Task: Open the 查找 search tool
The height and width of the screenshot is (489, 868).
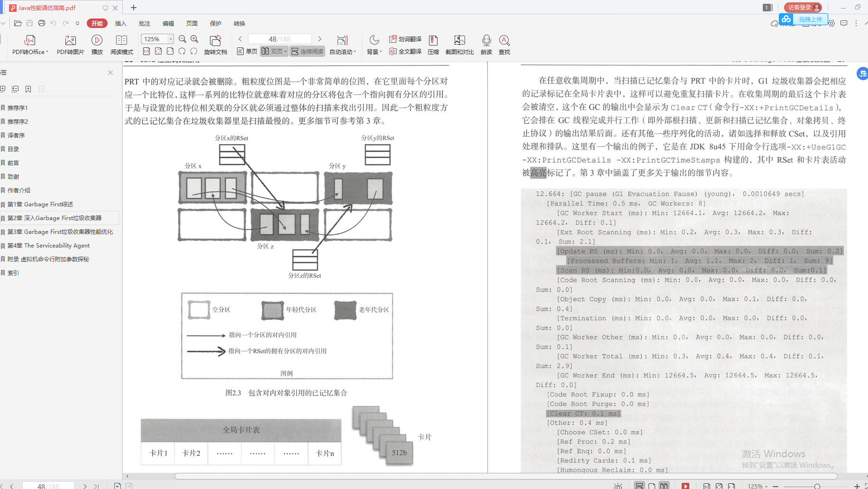Action: [504, 40]
